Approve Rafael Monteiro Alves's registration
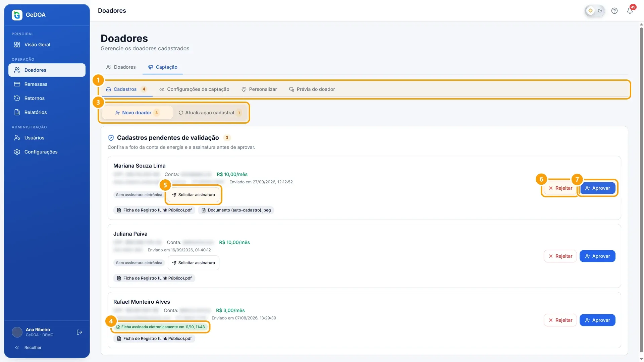The image size is (644, 362). tap(597, 320)
